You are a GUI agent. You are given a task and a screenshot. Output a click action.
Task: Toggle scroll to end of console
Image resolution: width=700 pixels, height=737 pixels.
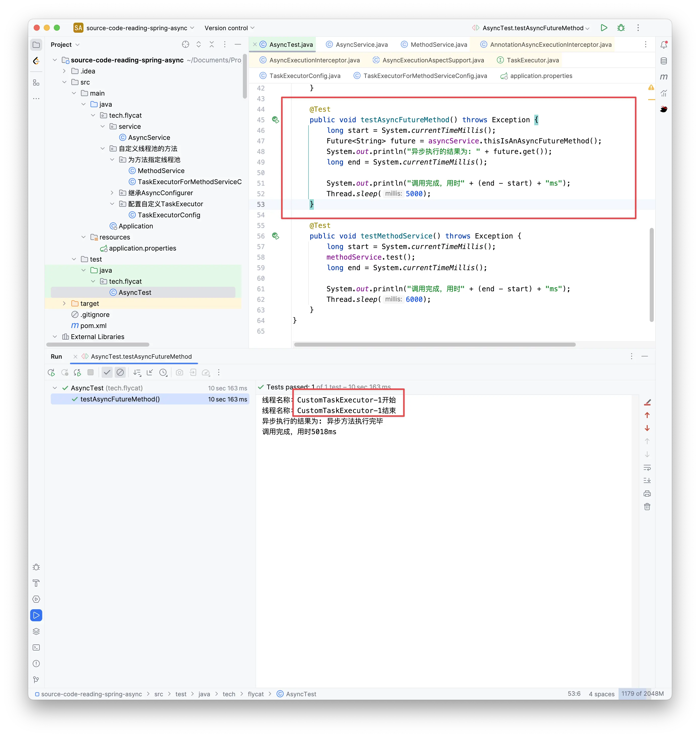(x=647, y=480)
